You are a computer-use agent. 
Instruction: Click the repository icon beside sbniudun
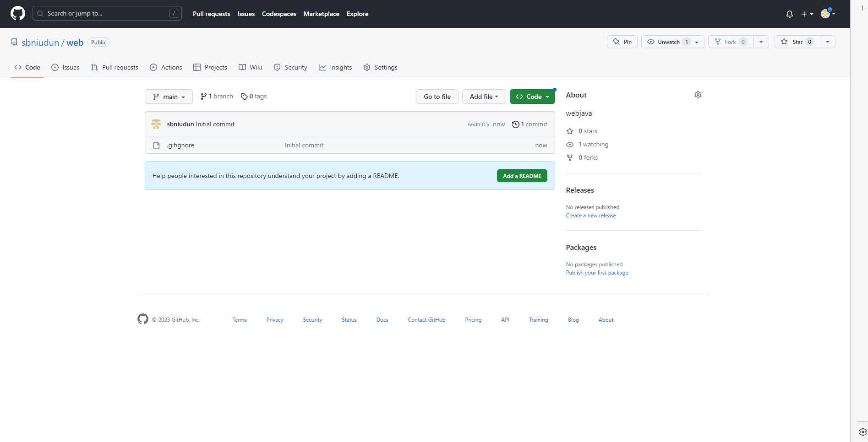coord(14,42)
